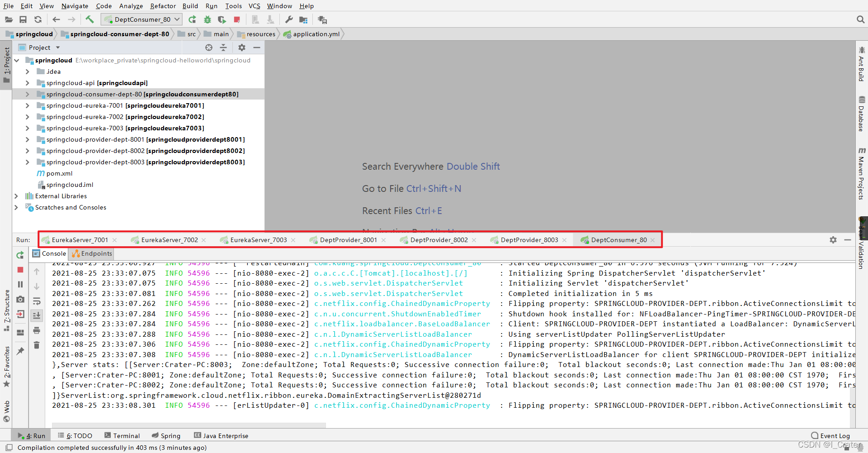Expand the springcloud-api module node
The width and height of the screenshot is (868, 453).
point(27,83)
